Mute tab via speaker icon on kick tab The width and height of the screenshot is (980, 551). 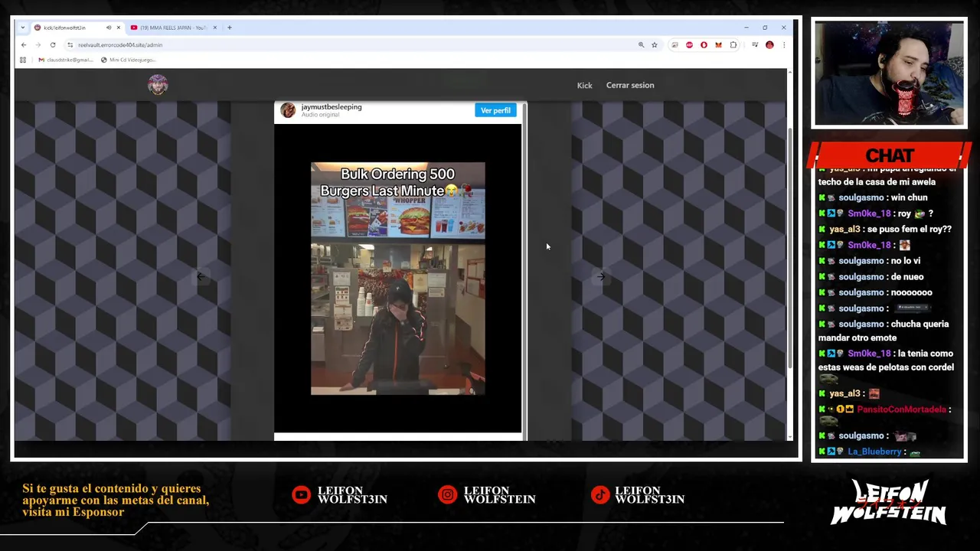click(x=109, y=28)
